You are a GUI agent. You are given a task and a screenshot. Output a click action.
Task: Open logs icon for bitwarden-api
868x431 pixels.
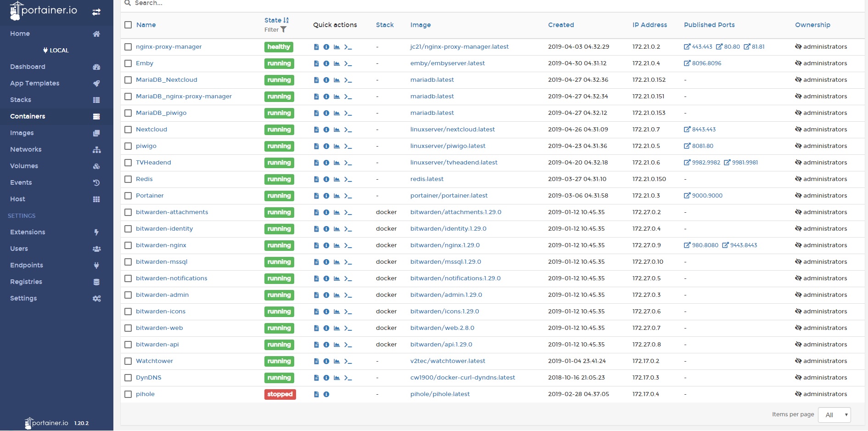pyautogui.click(x=316, y=345)
